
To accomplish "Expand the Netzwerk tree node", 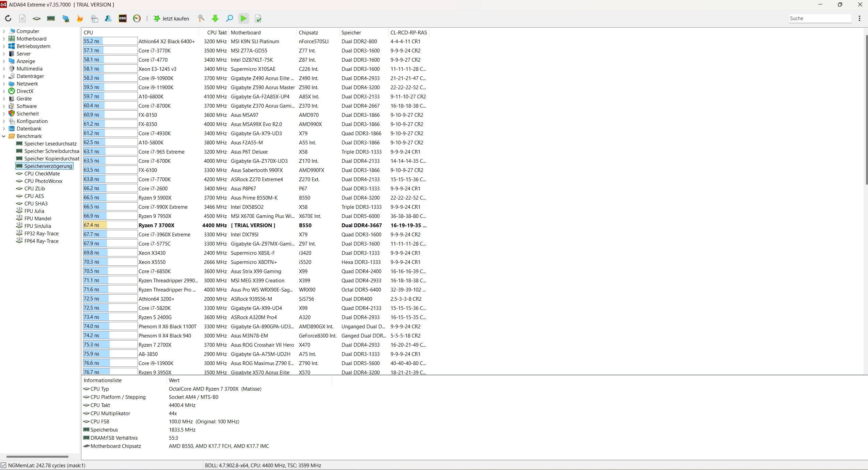I will point(4,84).
